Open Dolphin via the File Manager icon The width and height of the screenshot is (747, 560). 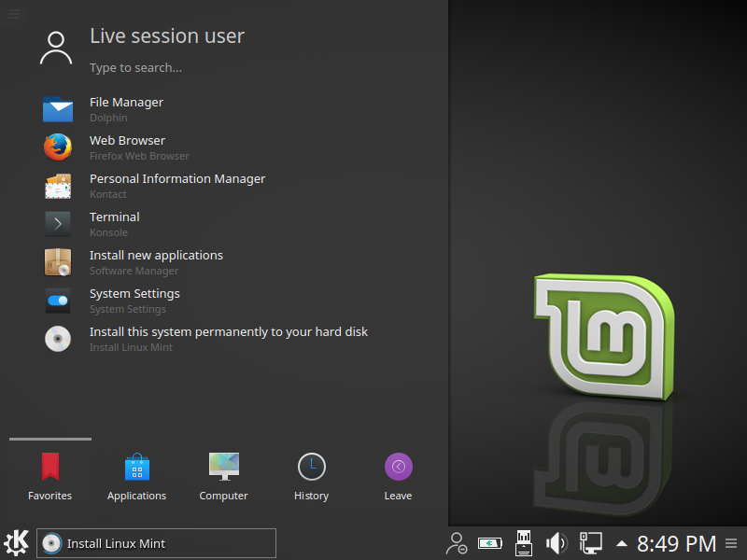point(58,109)
